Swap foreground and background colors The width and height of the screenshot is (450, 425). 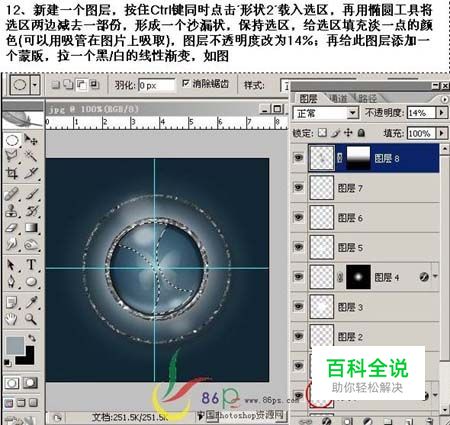[x=32, y=338]
